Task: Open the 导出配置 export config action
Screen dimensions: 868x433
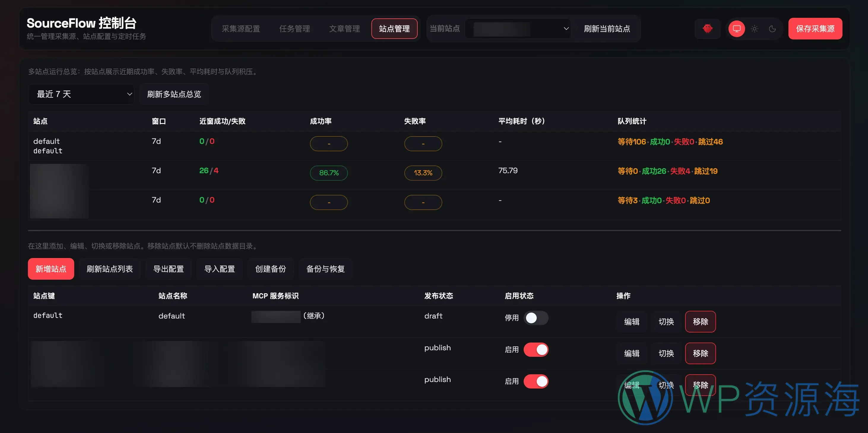Action: pyautogui.click(x=169, y=269)
